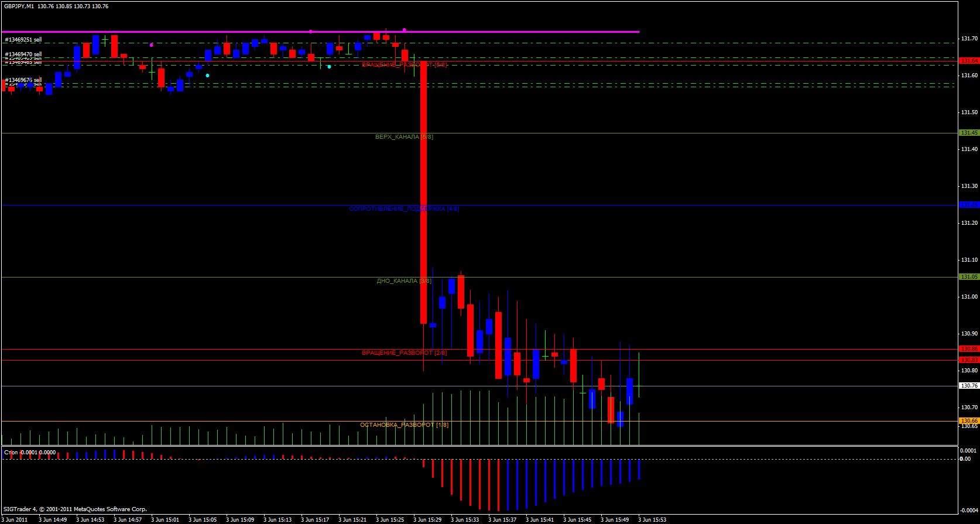Image resolution: width=980 pixels, height=524 pixels.
Task: Select sell order label #13469251
Action: point(23,40)
